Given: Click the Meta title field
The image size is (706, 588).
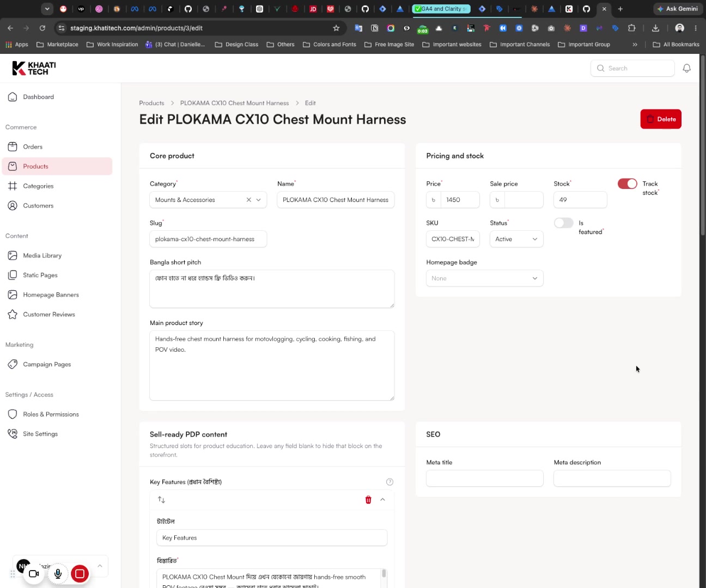Looking at the screenshot, I should 485,479.
